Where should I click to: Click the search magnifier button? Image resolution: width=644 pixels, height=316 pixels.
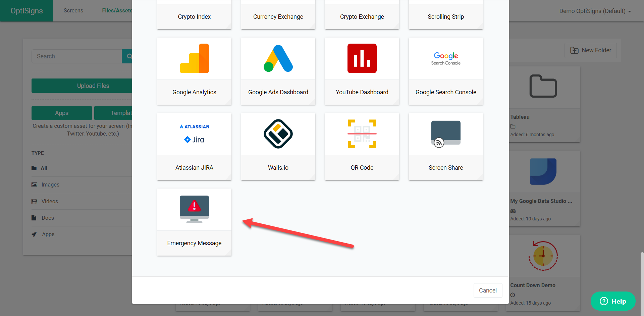(128, 56)
